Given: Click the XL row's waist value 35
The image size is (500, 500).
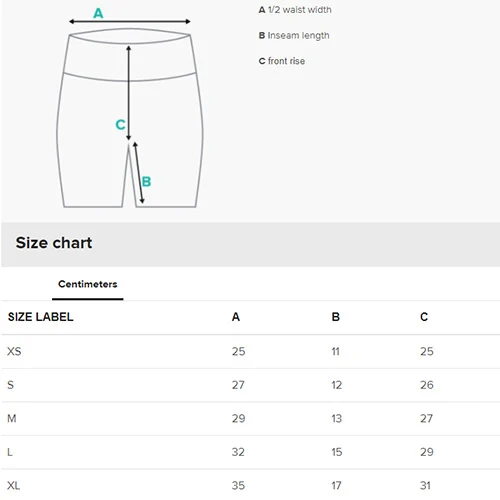Looking at the screenshot, I should [238, 485].
